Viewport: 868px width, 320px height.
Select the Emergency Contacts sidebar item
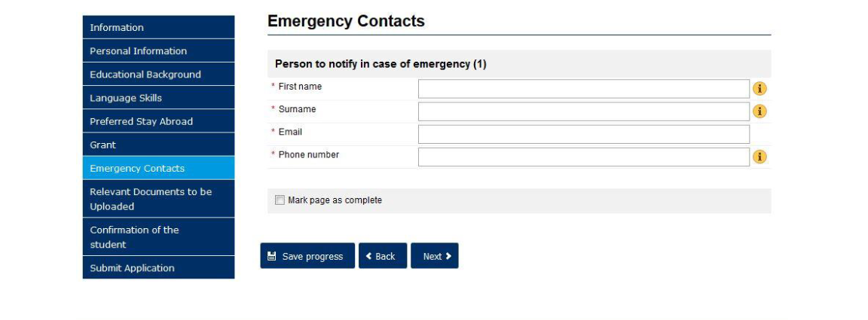pyautogui.click(x=158, y=168)
